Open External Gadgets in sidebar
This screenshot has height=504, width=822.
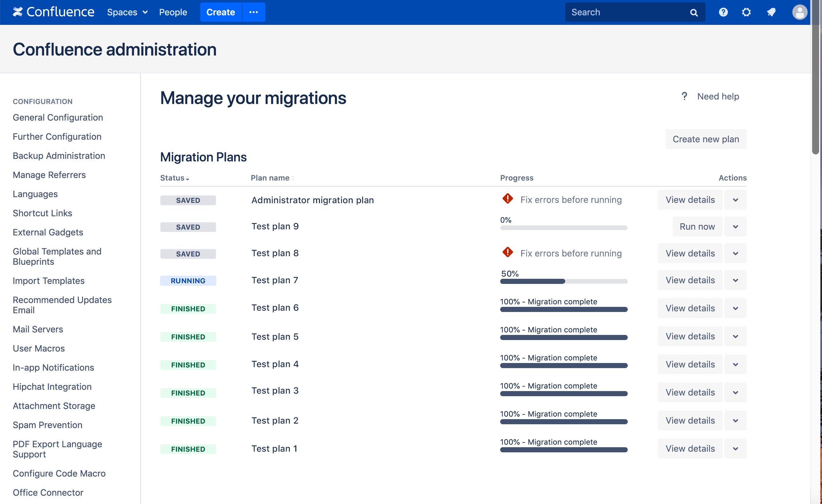(x=48, y=232)
